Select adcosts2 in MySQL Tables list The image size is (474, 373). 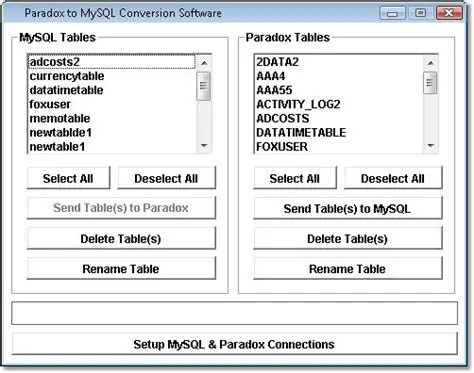[112, 62]
